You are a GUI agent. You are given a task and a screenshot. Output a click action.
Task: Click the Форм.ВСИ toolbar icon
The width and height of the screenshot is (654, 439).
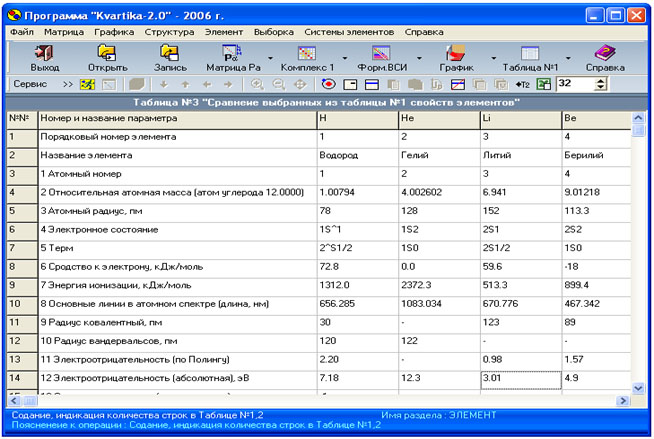click(x=381, y=53)
